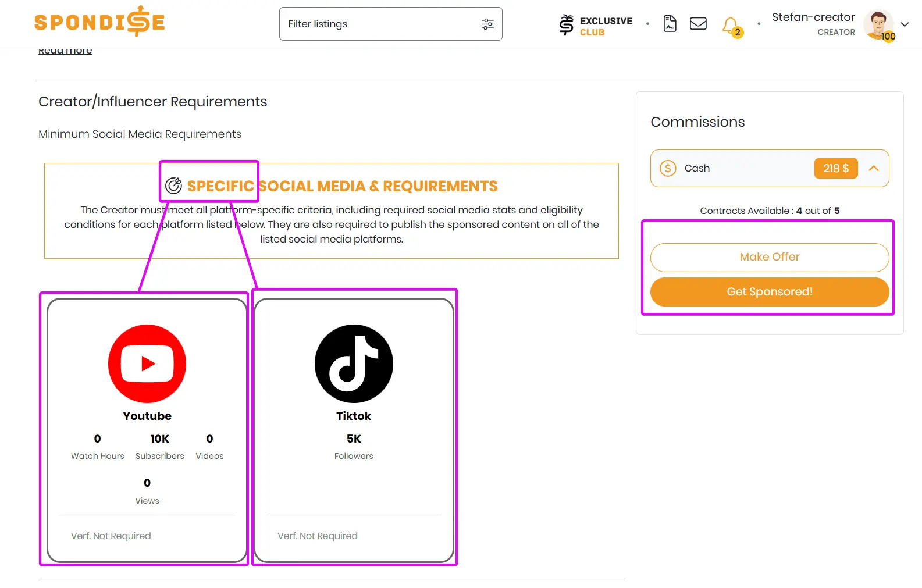Open the Exclusive Club page

596,25
